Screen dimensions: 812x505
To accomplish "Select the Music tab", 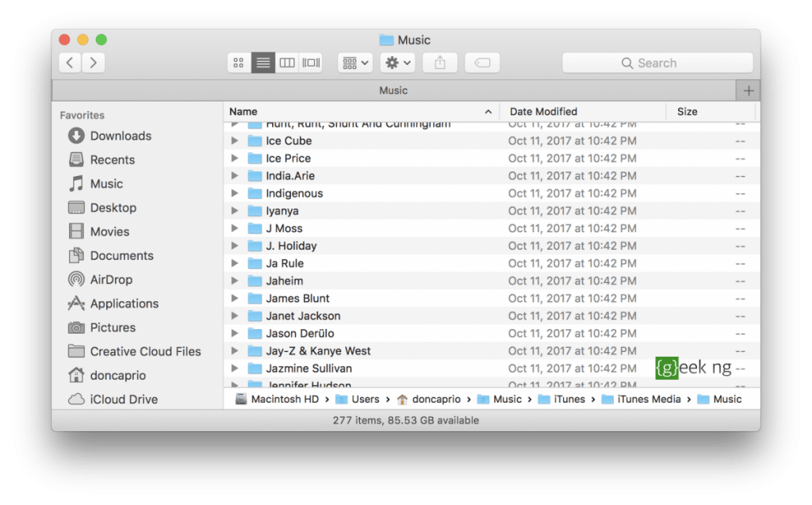I will (393, 90).
